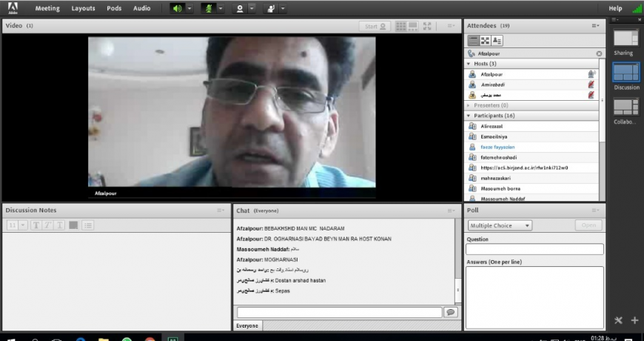
Task: Select participant fatemehnoshadi
Action: (x=531, y=158)
